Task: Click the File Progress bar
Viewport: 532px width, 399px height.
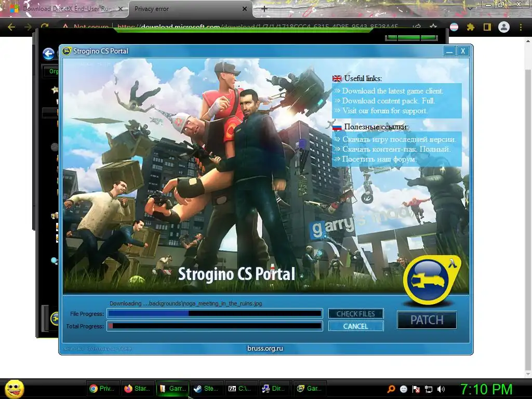Action: (215, 313)
